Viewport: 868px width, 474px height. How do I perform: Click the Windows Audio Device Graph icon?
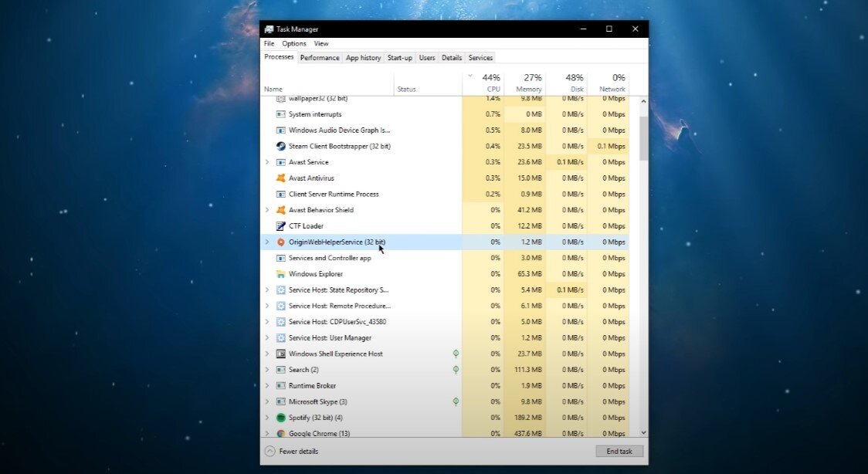click(280, 130)
